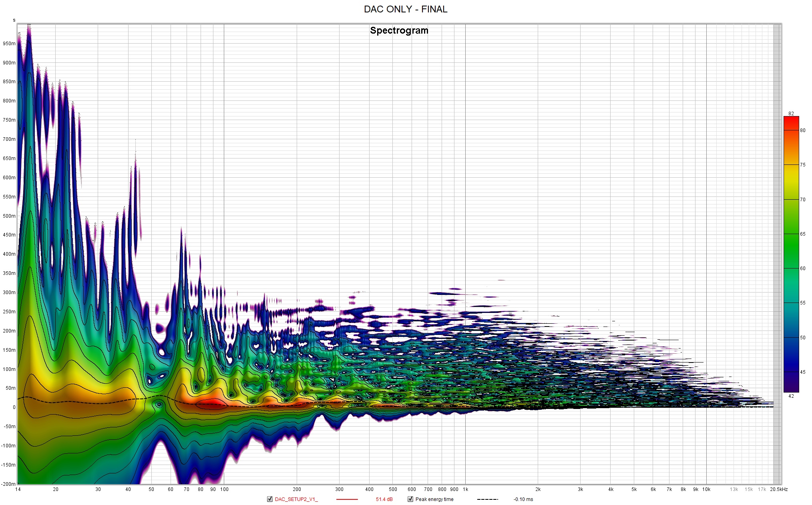
Task: Uncheck the DAC_SETUP2_V1_ trace checkbox
Action: pos(269,499)
